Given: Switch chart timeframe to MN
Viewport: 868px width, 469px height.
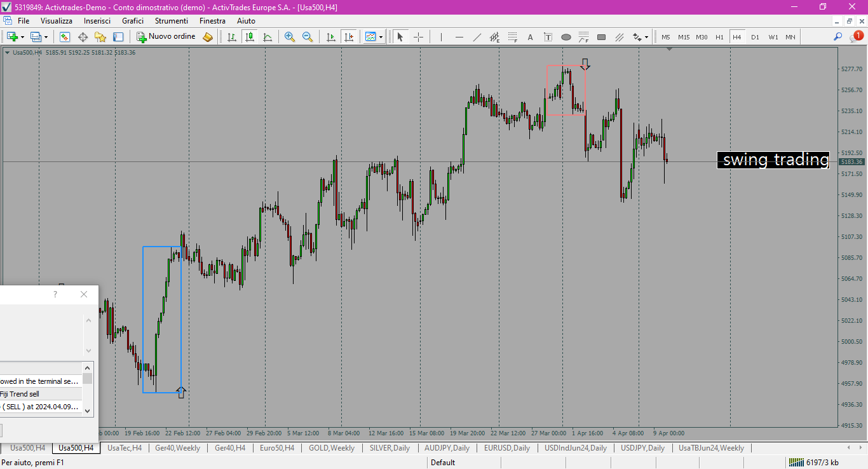Looking at the screenshot, I should (790, 37).
